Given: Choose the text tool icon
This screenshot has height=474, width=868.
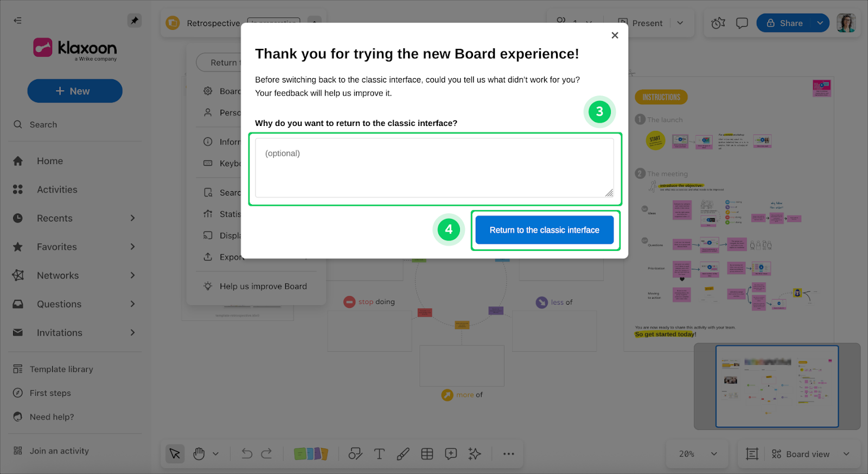Looking at the screenshot, I should pos(379,454).
